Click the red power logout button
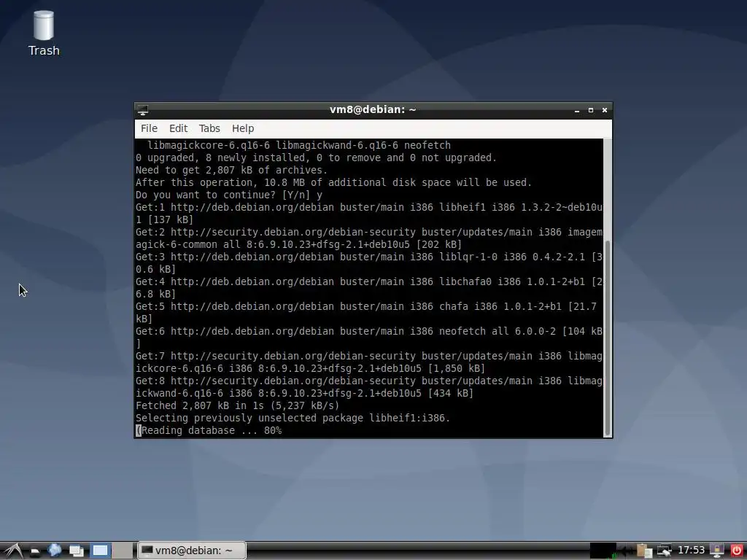The height and width of the screenshot is (560, 747). [x=737, y=551]
